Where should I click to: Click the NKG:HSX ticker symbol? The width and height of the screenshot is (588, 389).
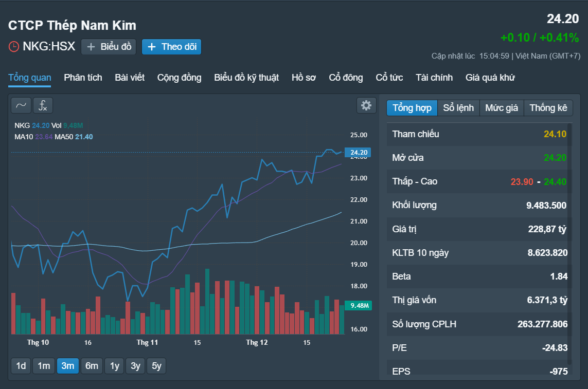tap(49, 46)
